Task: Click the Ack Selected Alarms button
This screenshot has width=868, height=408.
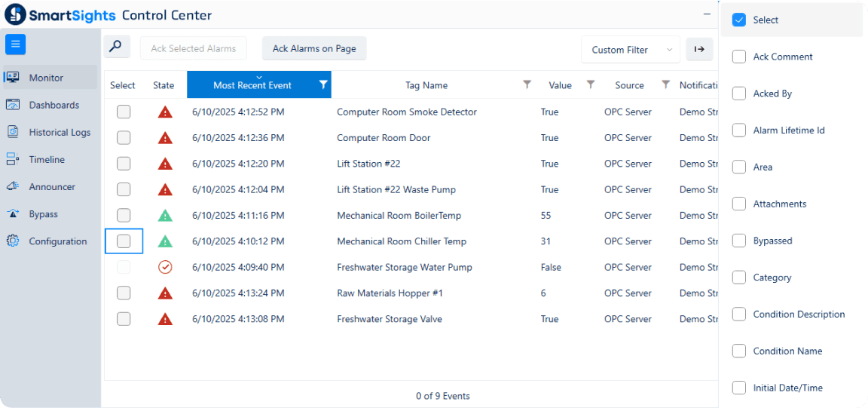Action: [193, 49]
